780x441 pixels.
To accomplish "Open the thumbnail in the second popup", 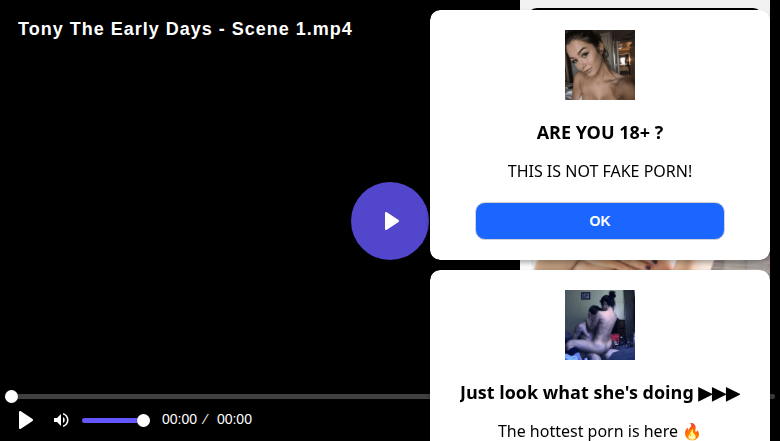I will [599, 325].
